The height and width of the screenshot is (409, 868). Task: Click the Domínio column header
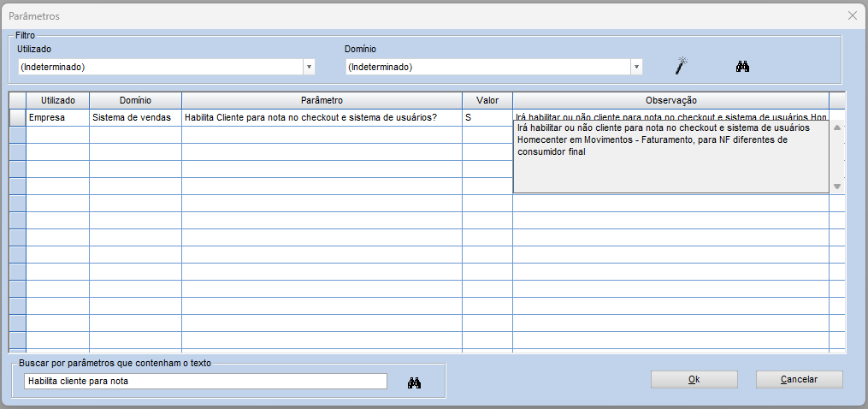click(x=135, y=101)
